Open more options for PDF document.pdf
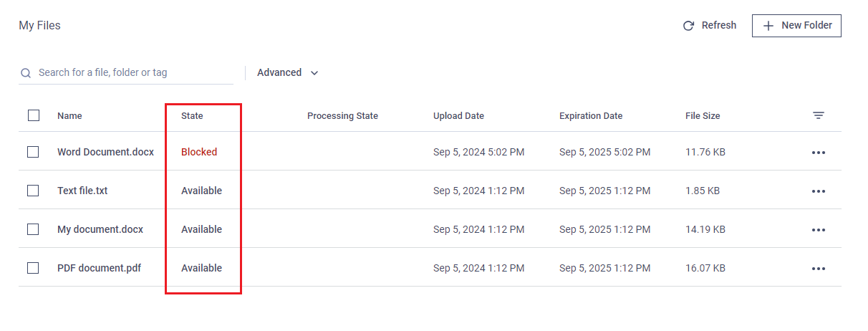Image resolution: width=868 pixels, height=331 pixels. [819, 269]
